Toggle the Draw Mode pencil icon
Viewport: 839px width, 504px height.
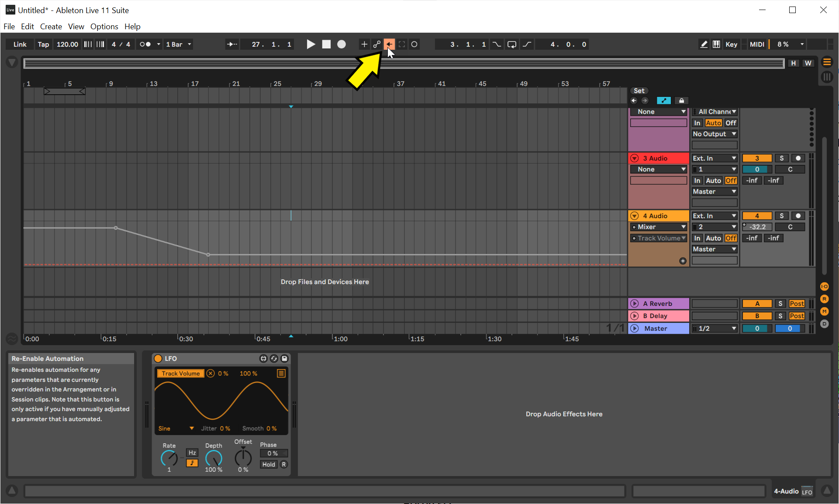tap(704, 44)
